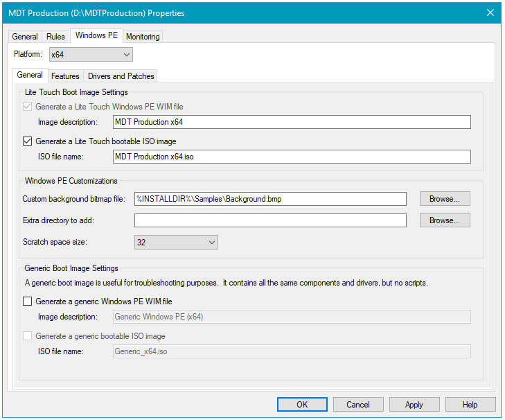Apply the property changes
The width and height of the screenshot is (505, 420).
tap(414, 404)
